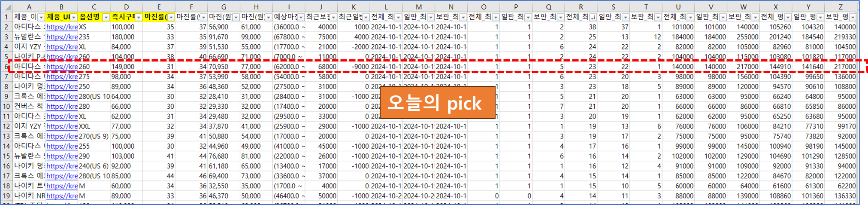
Task: Click cell with value 108860
Action: pos(775,196)
